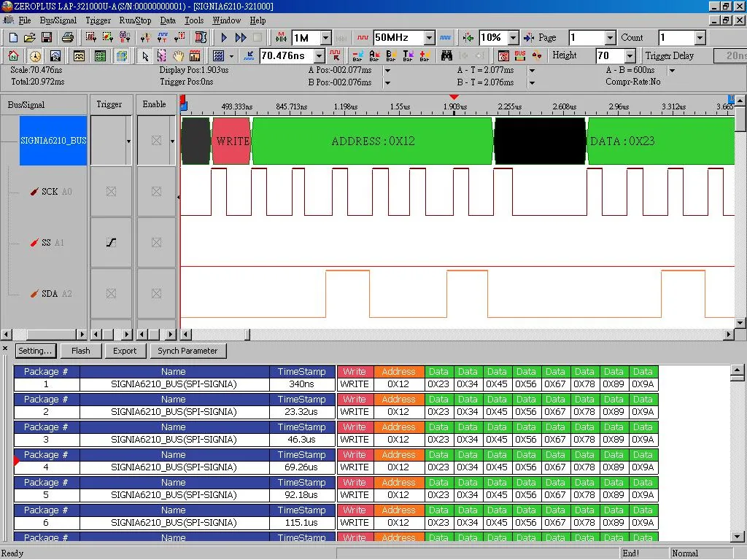The width and height of the screenshot is (747, 560).
Task: Click the ADDRESS : 0X12 decoded segment
Action: 373,141
